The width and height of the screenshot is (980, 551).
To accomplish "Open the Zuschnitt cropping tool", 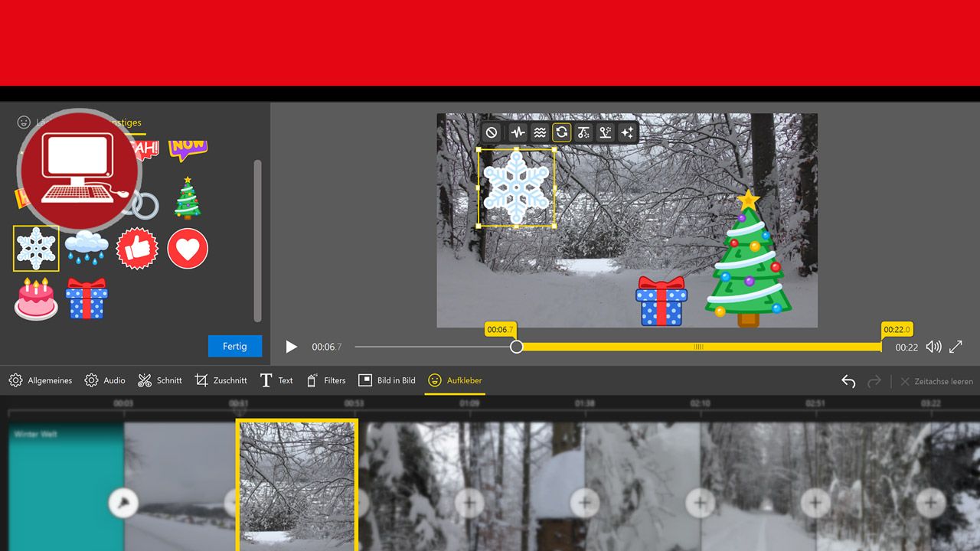I will pyautogui.click(x=220, y=380).
